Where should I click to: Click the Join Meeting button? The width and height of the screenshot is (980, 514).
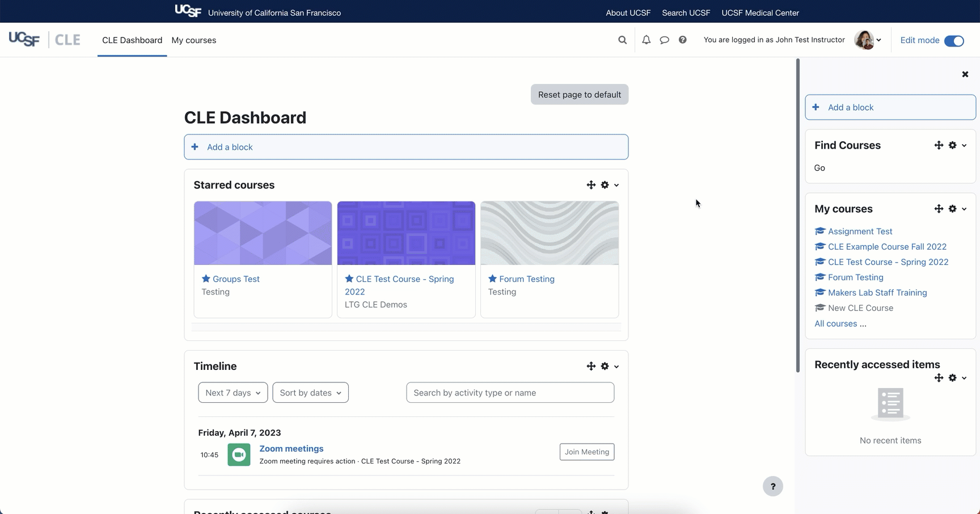[x=587, y=452]
